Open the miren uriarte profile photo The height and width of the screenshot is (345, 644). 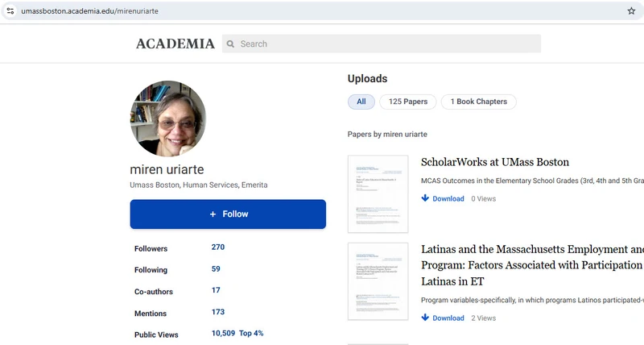coord(168,118)
